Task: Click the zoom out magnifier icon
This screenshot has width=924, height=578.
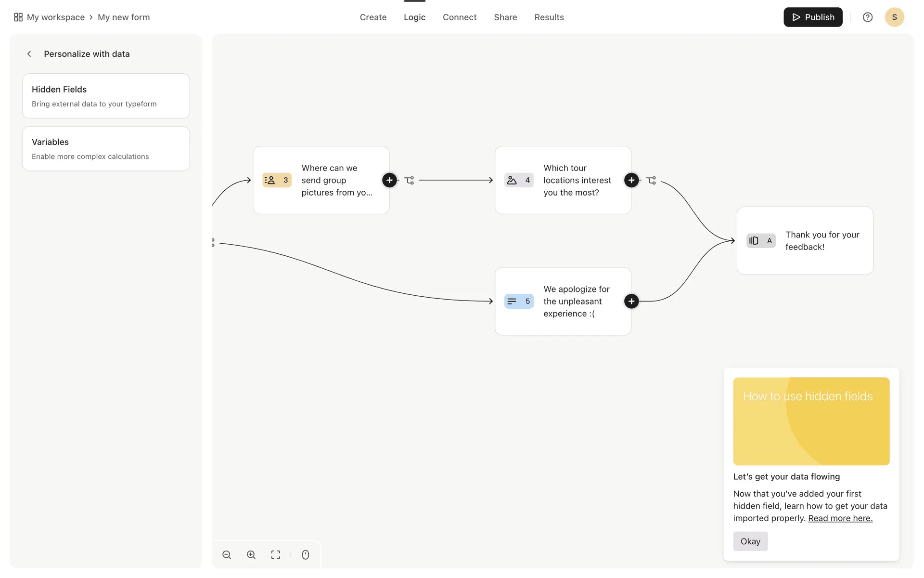Action: (x=227, y=555)
